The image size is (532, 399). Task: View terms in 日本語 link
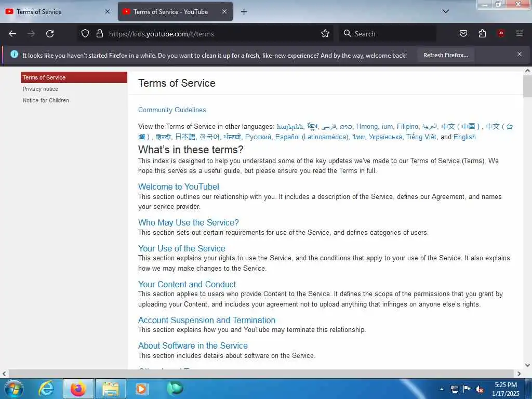pyautogui.click(x=185, y=137)
